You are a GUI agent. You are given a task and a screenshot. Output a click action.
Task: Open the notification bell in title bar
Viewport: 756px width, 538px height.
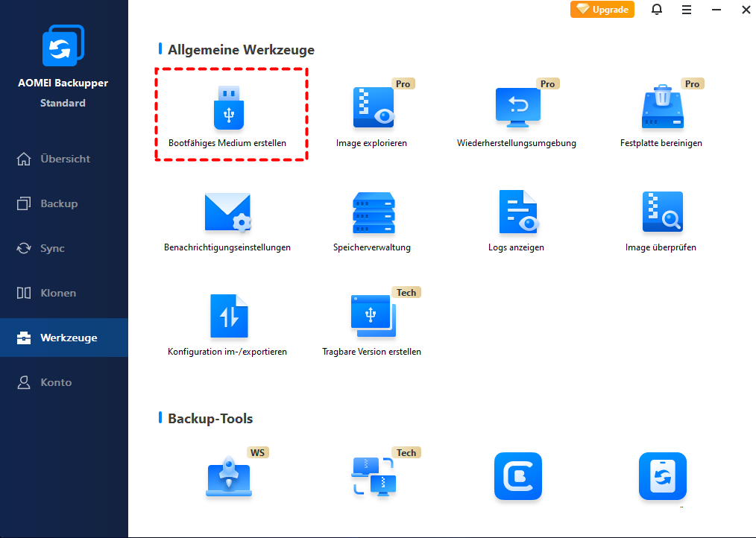(656, 10)
